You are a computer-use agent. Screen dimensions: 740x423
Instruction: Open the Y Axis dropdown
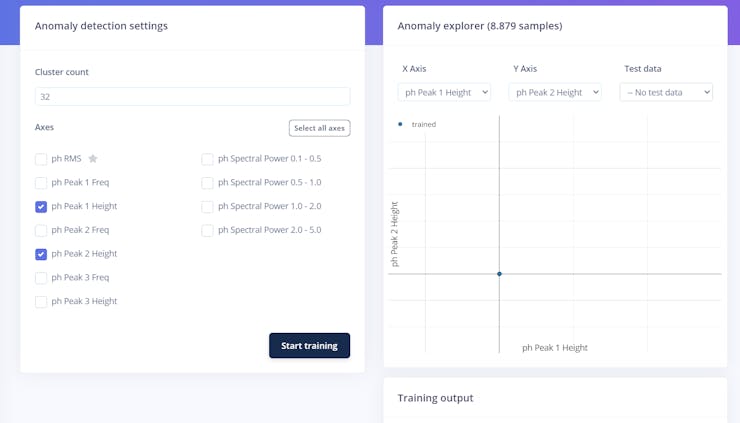click(x=555, y=92)
